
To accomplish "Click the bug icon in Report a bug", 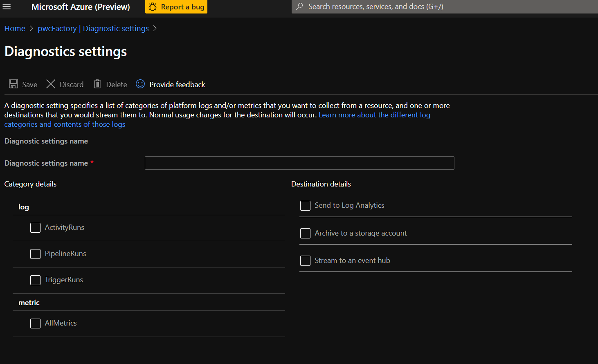I will (x=153, y=7).
